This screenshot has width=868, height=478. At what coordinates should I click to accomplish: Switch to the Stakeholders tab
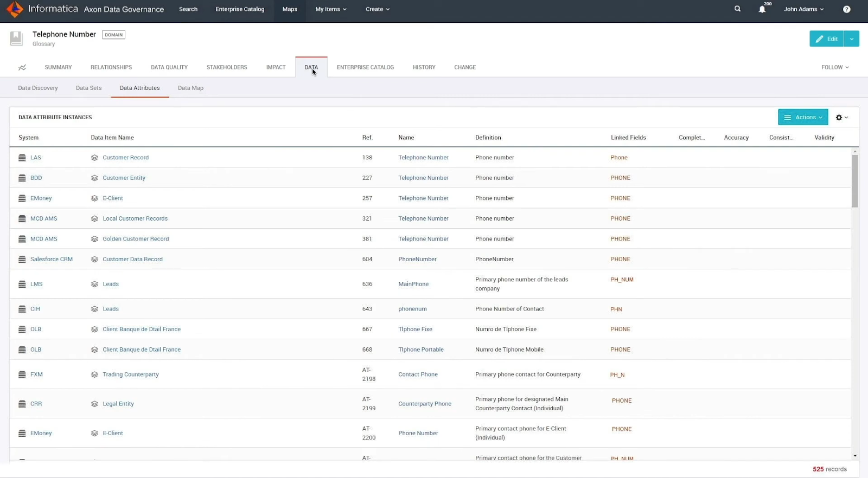pyautogui.click(x=227, y=67)
